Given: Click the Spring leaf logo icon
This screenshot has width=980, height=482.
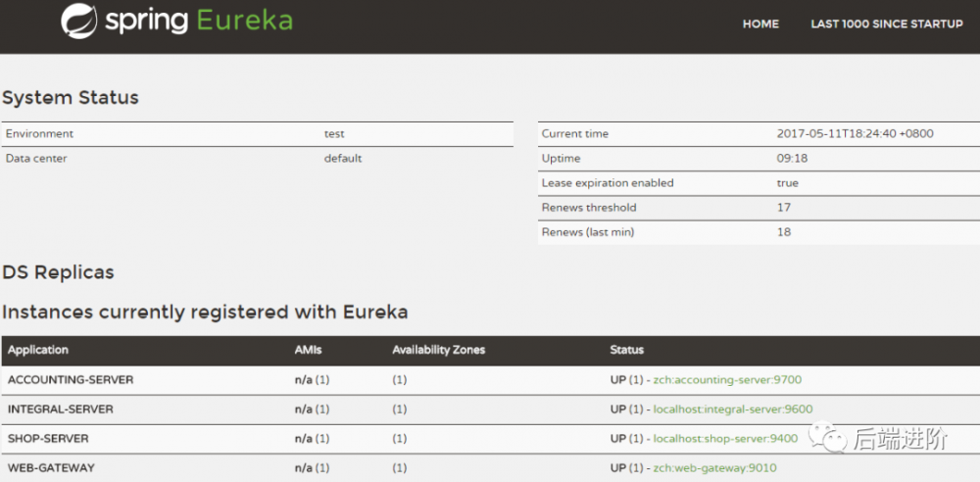Looking at the screenshot, I should tap(79, 22).
